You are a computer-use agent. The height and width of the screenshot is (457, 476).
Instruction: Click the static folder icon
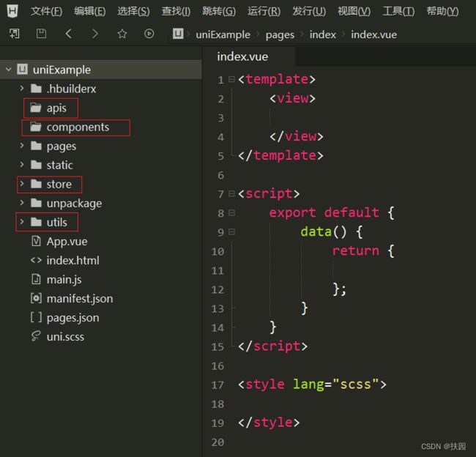click(36, 165)
